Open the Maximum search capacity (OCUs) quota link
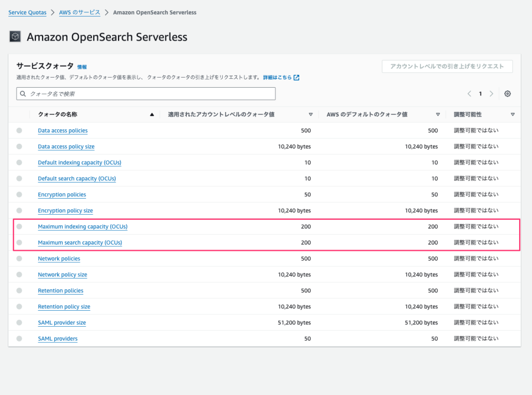Image resolution: width=532 pixels, height=395 pixels. click(x=79, y=242)
